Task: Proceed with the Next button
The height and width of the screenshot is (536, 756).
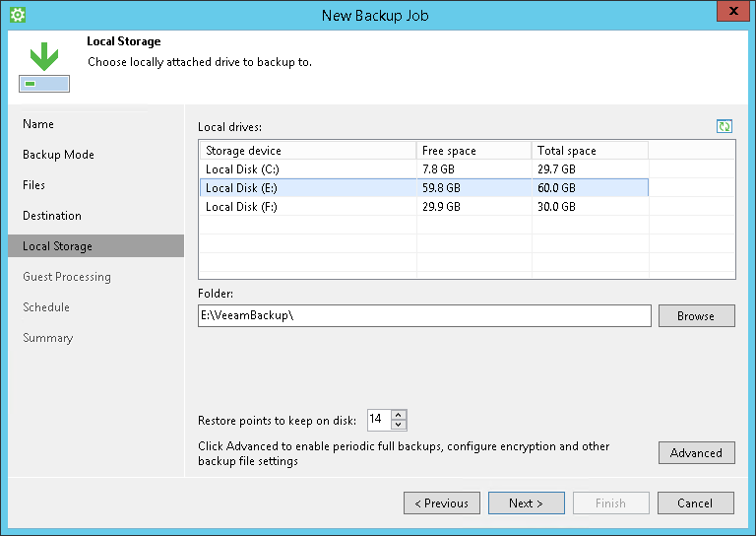Action: tap(526, 503)
